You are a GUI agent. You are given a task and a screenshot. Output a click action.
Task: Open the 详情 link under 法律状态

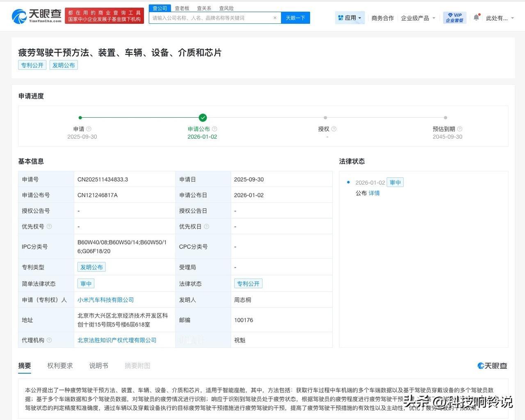click(x=374, y=193)
